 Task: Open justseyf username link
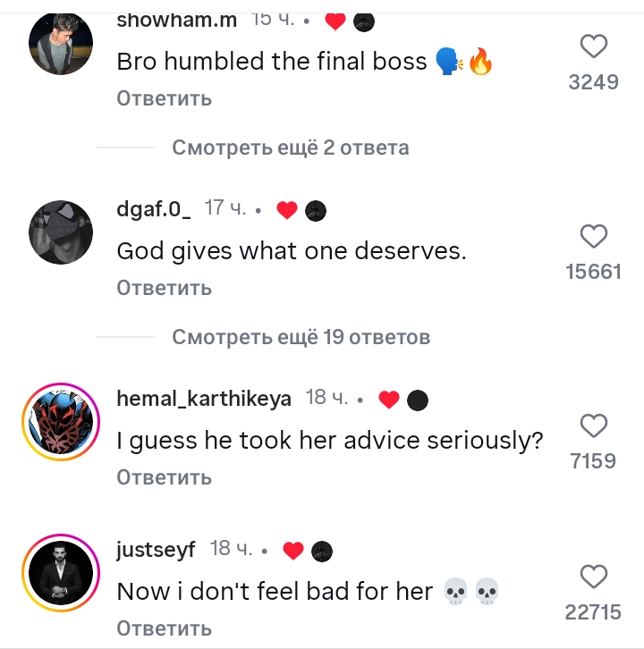[156, 550]
